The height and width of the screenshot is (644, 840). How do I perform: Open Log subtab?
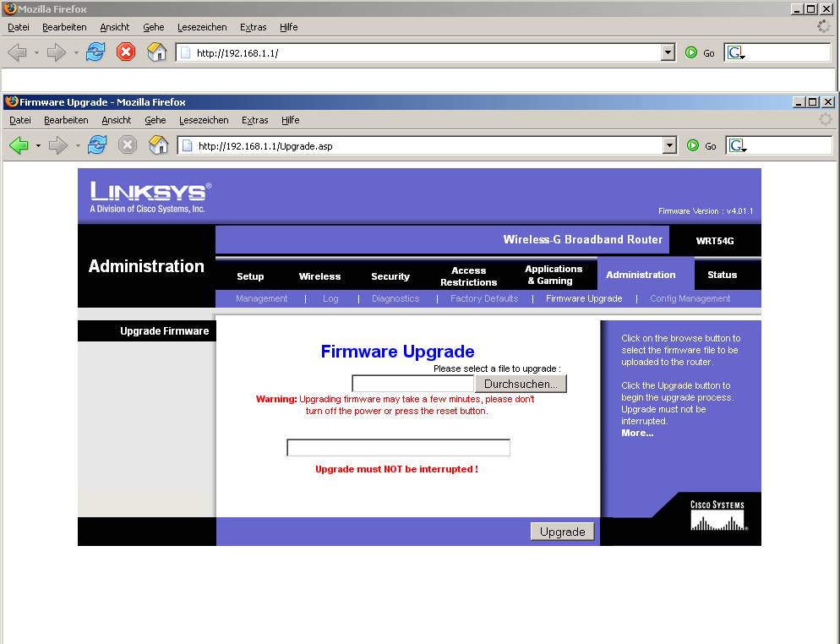tap(330, 298)
